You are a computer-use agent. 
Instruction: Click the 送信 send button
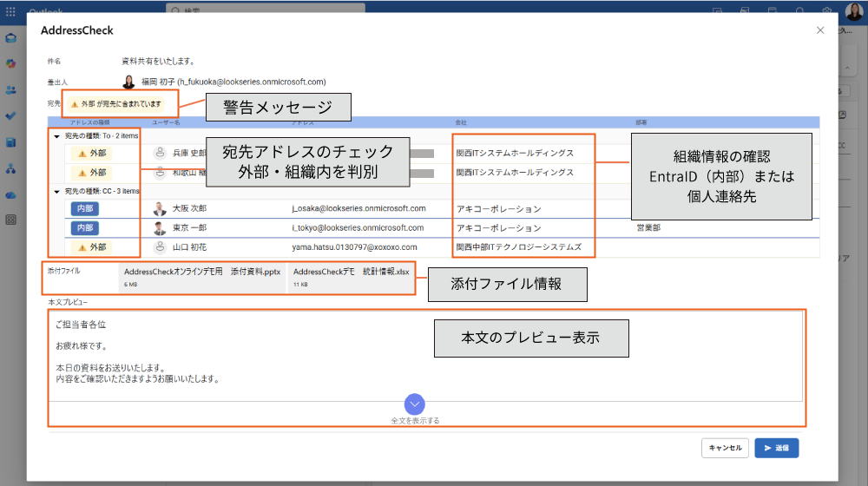click(x=776, y=448)
